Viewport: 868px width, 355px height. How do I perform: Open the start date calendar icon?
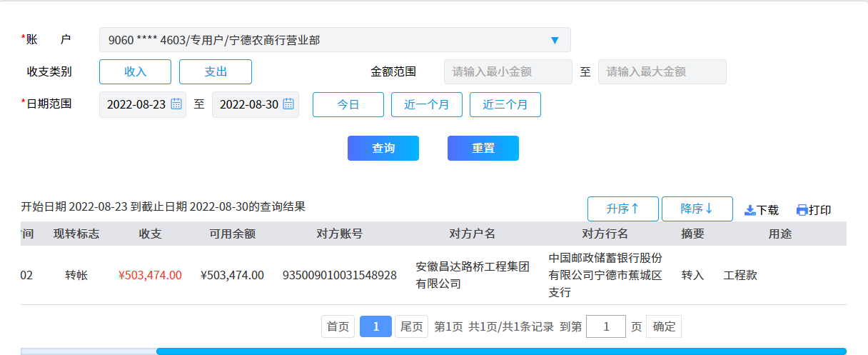click(x=176, y=104)
